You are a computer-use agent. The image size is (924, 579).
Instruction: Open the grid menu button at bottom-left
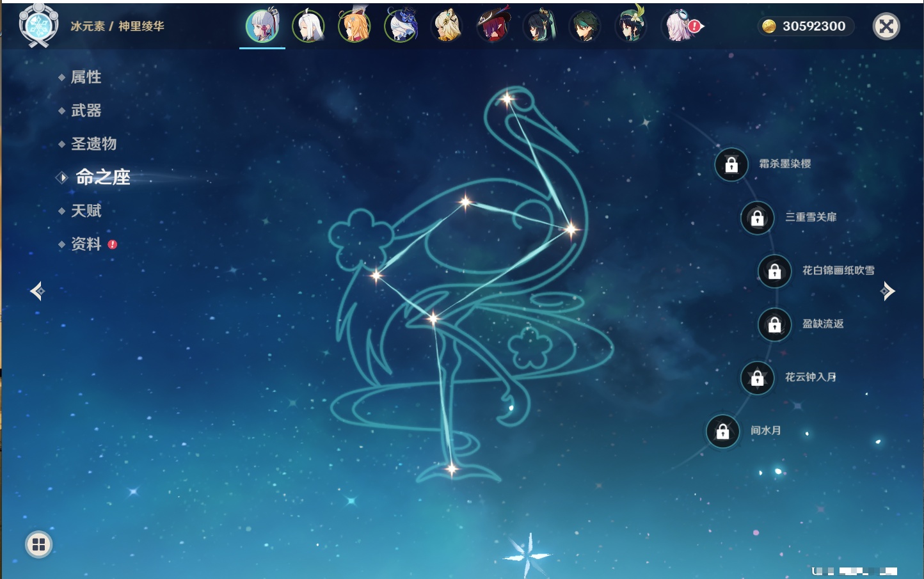click(38, 544)
